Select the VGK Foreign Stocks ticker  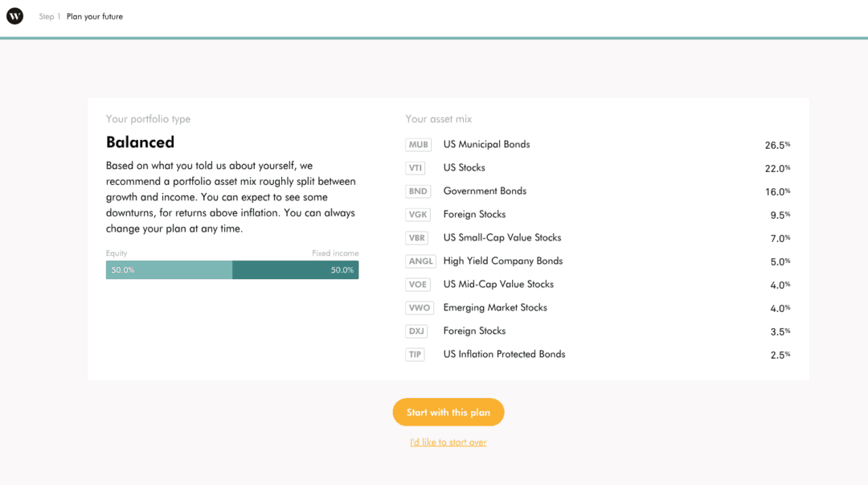pyautogui.click(x=417, y=214)
